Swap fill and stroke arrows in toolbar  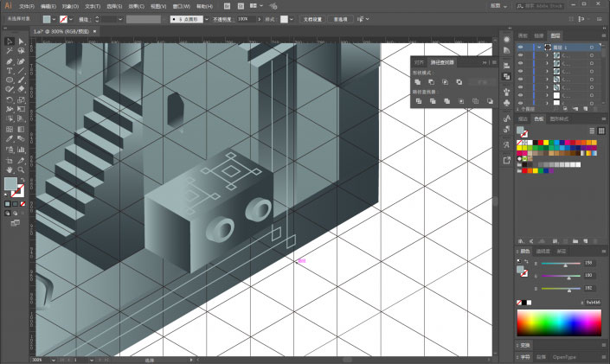[22, 180]
